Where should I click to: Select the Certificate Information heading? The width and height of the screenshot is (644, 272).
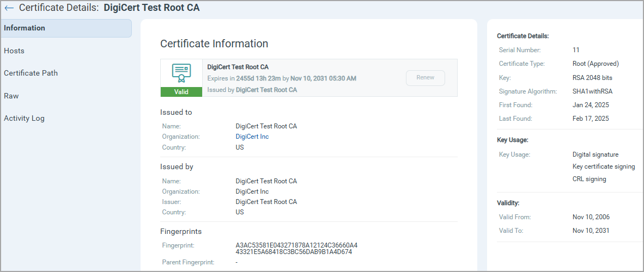[x=214, y=44]
